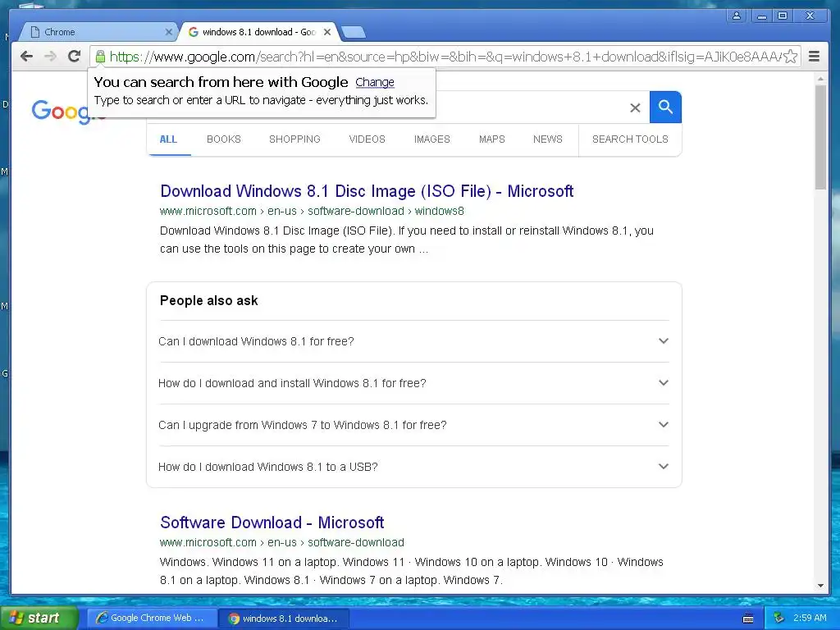This screenshot has width=840, height=630.
Task: Expand 'How do I download and install' question
Action: click(413, 383)
